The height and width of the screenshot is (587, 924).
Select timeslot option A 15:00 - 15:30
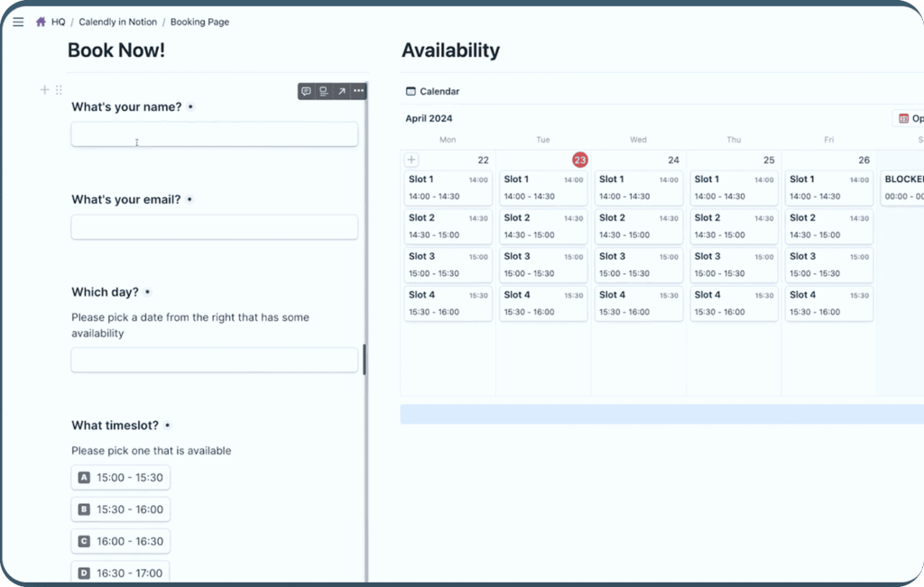click(121, 478)
